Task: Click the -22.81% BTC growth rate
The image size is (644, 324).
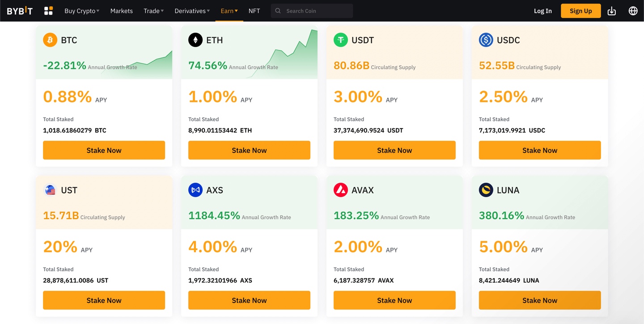Action: click(x=64, y=65)
